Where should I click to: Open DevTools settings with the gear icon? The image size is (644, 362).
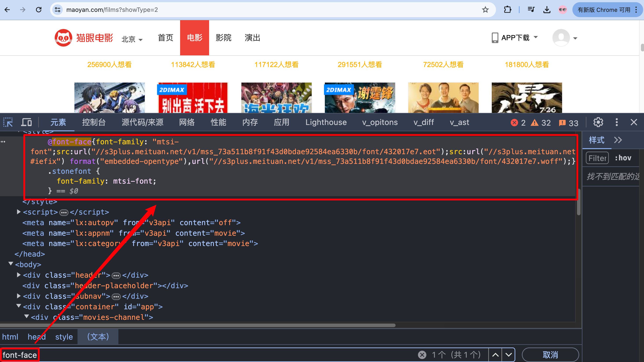(x=598, y=122)
